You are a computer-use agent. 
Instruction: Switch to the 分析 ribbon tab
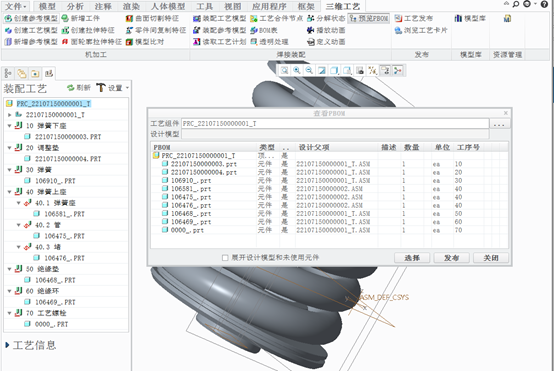pyautogui.click(x=76, y=6)
